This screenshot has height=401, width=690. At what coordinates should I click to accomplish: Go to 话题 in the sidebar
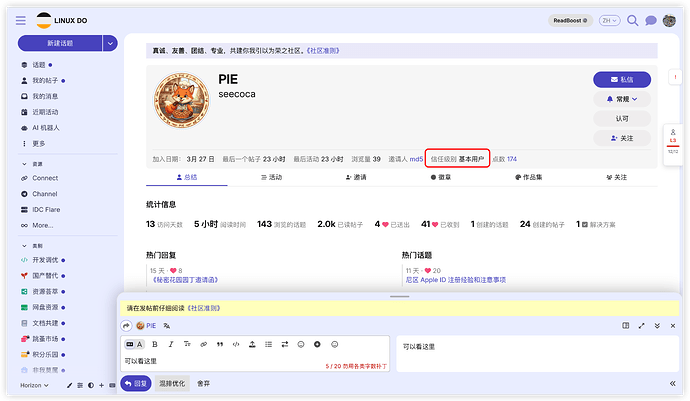click(39, 65)
